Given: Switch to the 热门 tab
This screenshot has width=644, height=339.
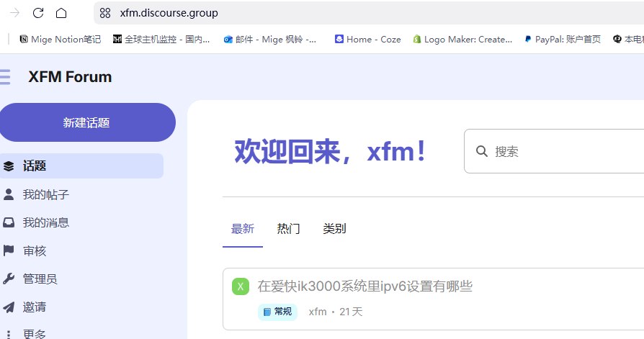Looking at the screenshot, I should 288,229.
